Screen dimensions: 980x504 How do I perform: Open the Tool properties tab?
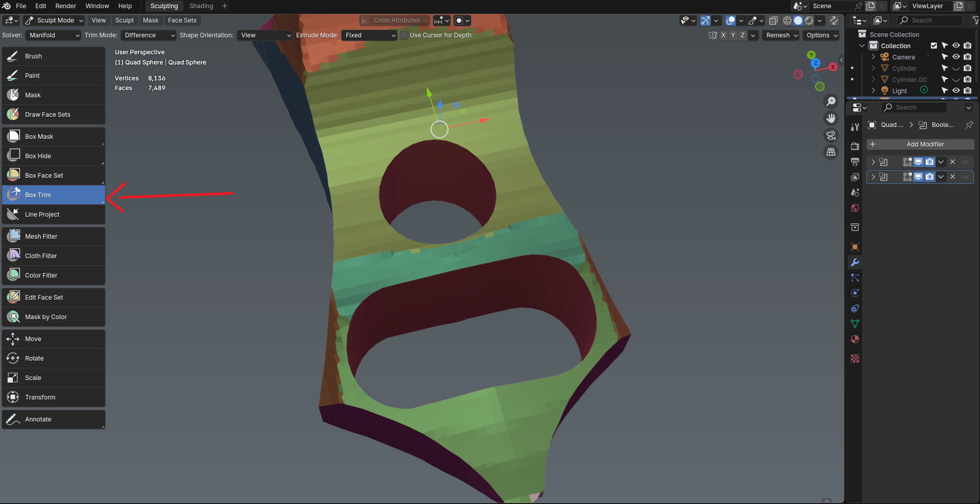pos(854,127)
